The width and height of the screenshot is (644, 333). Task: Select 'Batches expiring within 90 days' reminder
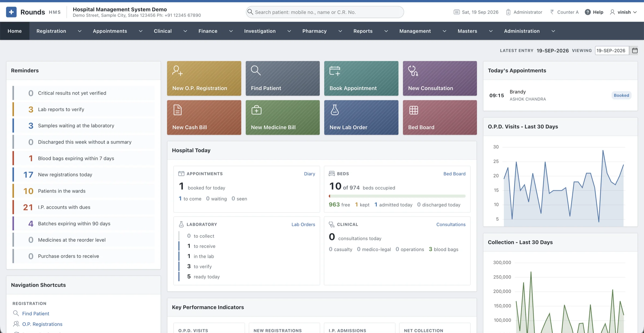pos(83,224)
